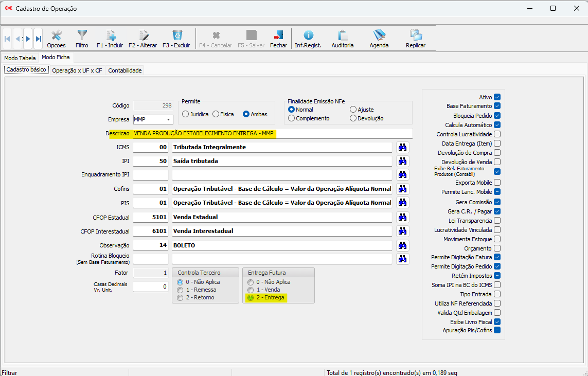Click the Fechar button
This screenshot has width=588, height=376.
coord(278,39)
